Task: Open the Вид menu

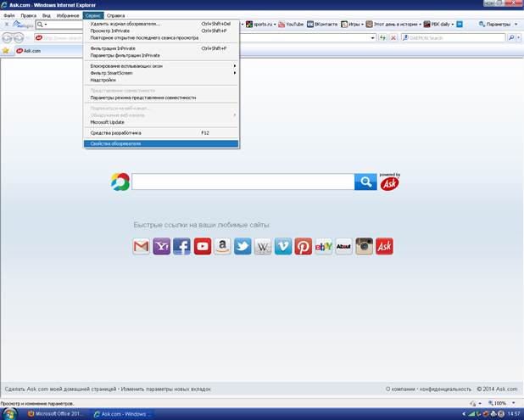Action: click(x=46, y=16)
